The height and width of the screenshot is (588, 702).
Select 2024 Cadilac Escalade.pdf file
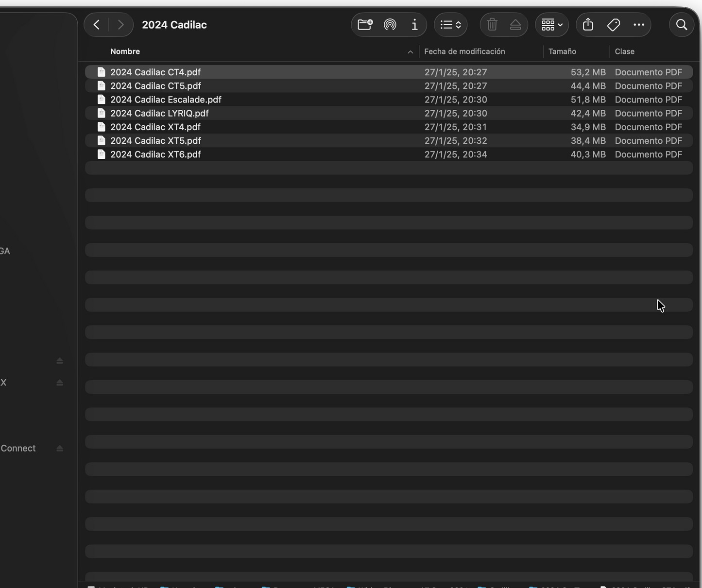(166, 100)
